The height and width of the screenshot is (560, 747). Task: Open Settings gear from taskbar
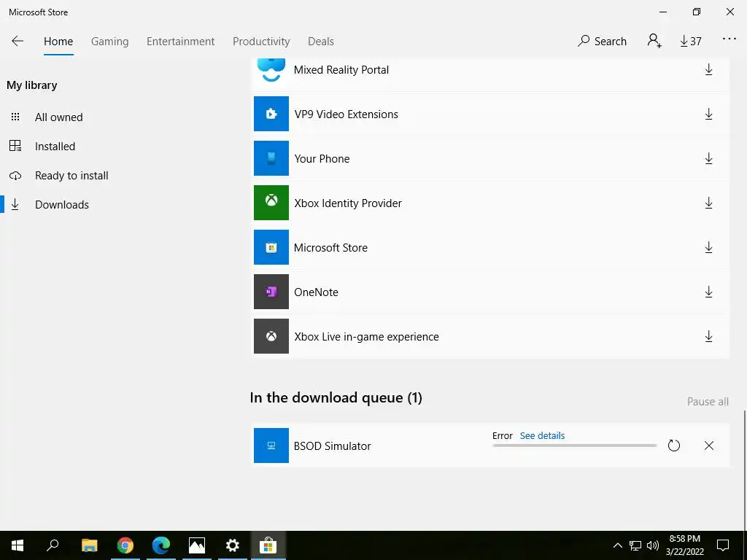point(233,545)
